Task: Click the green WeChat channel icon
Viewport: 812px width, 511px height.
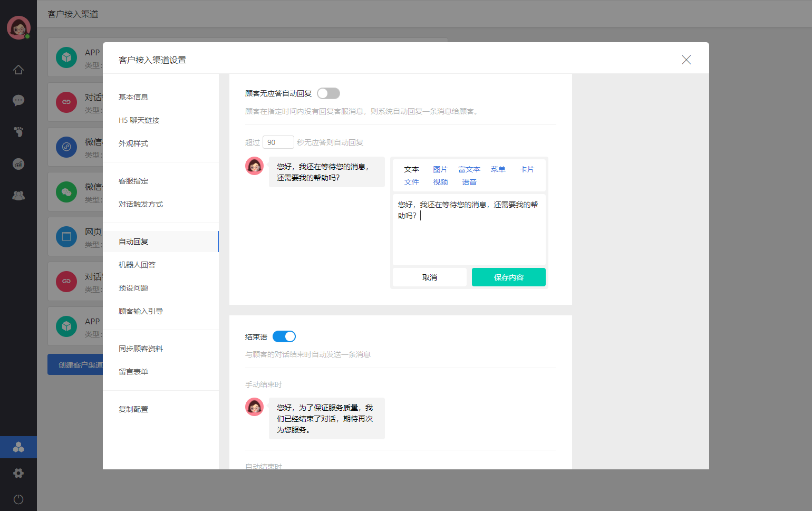Action: pos(66,191)
